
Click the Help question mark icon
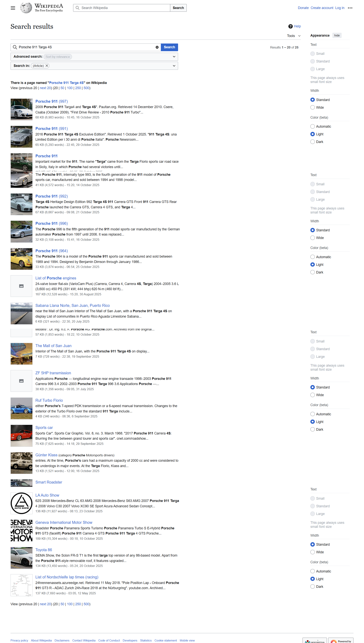pyautogui.click(x=290, y=26)
